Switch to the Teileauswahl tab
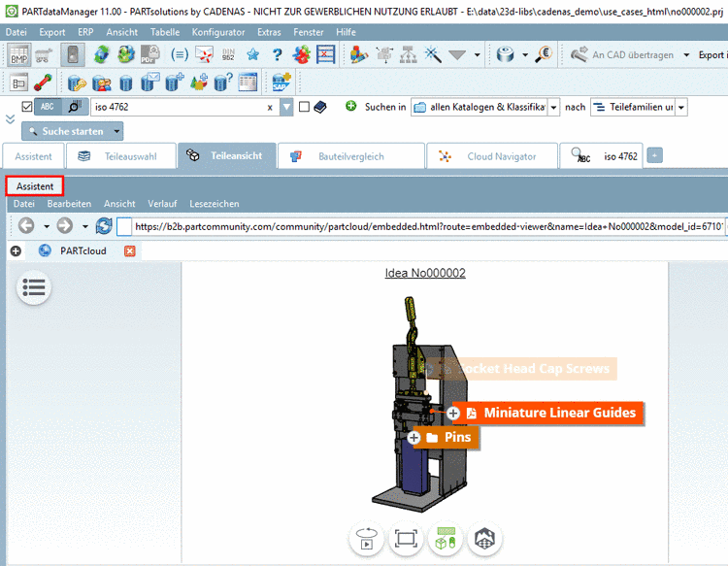This screenshot has width=728, height=566. coord(121,156)
